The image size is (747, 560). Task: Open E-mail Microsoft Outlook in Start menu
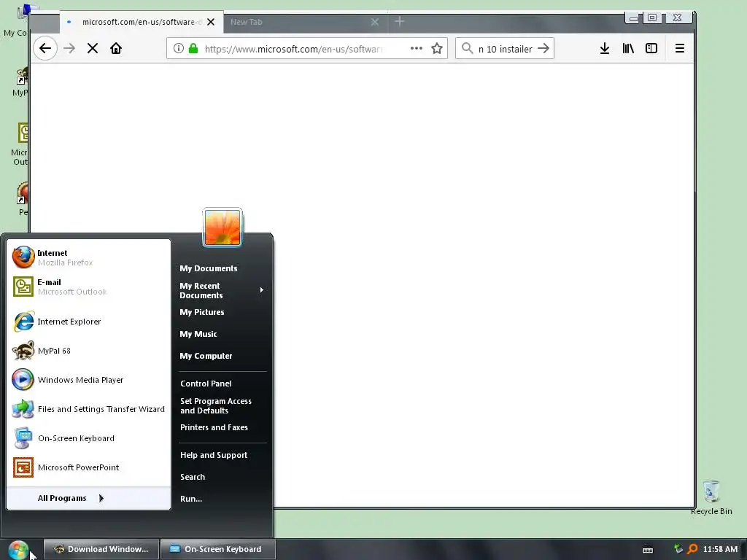point(88,287)
